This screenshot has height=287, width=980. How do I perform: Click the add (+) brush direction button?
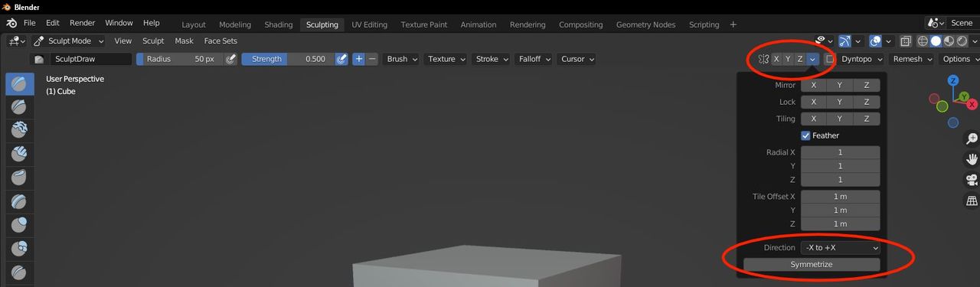pyautogui.click(x=358, y=59)
